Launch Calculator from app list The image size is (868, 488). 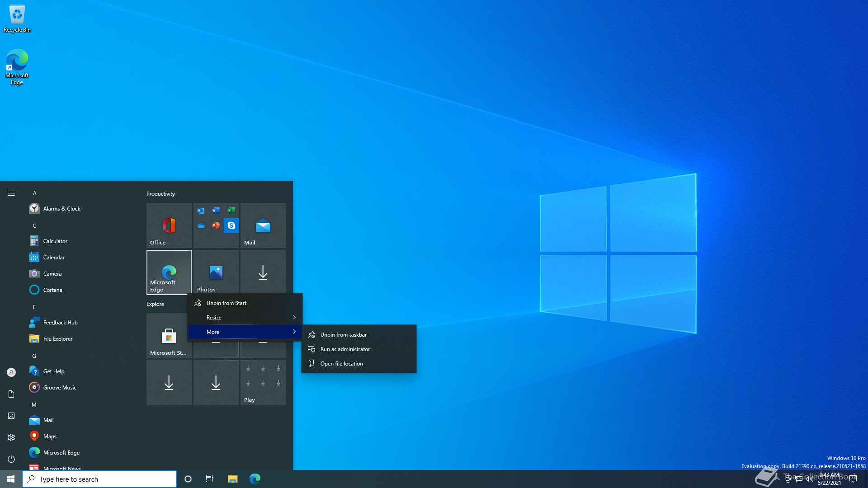tap(81, 241)
